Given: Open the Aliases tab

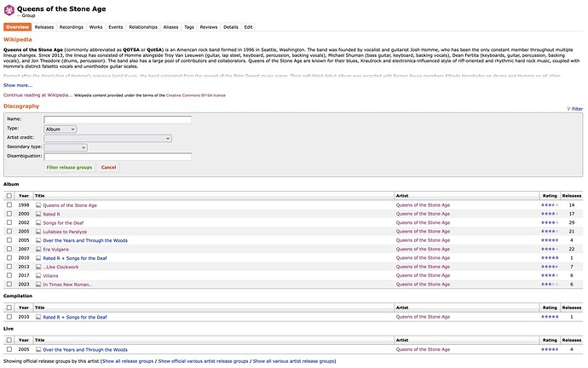Looking at the screenshot, I should click(x=170, y=27).
